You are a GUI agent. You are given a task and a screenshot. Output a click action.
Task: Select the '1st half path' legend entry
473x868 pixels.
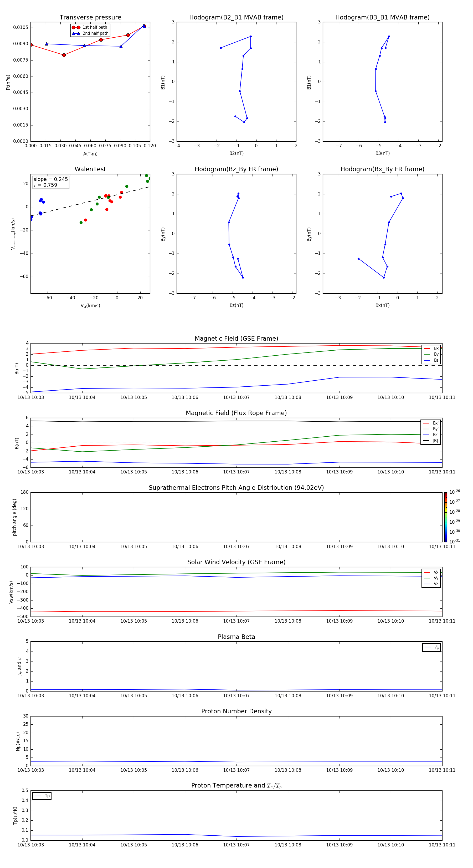(x=90, y=27)
